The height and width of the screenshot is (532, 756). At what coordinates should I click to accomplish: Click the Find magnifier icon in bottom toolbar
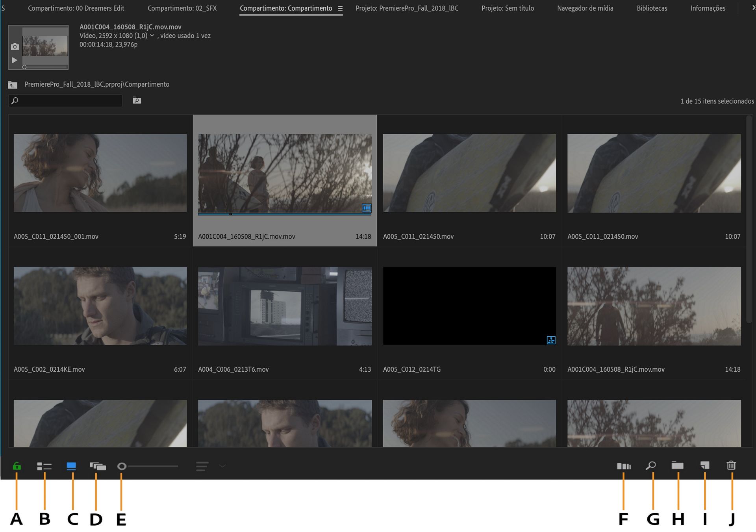point(650,466)
